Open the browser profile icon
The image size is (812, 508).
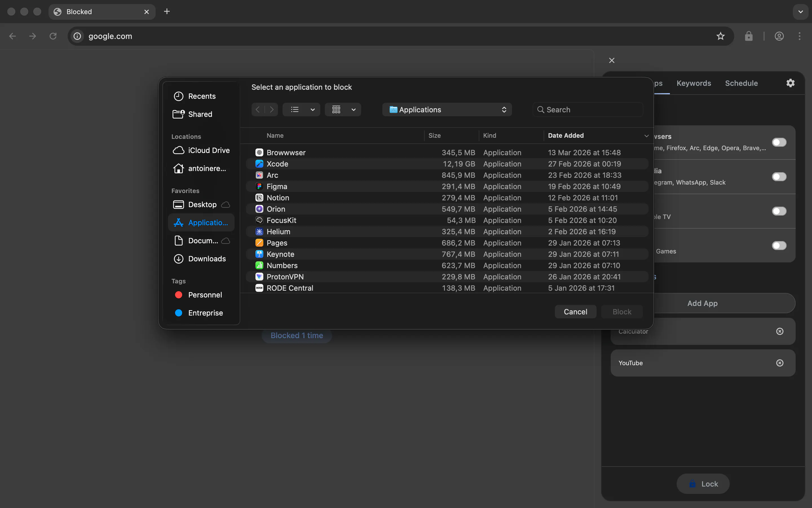tap(779, 36)
